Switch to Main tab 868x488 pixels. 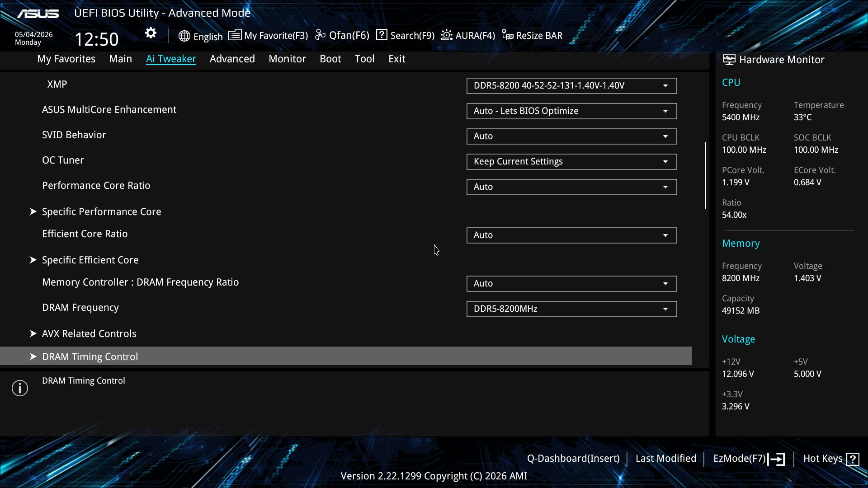coord(120,59)
